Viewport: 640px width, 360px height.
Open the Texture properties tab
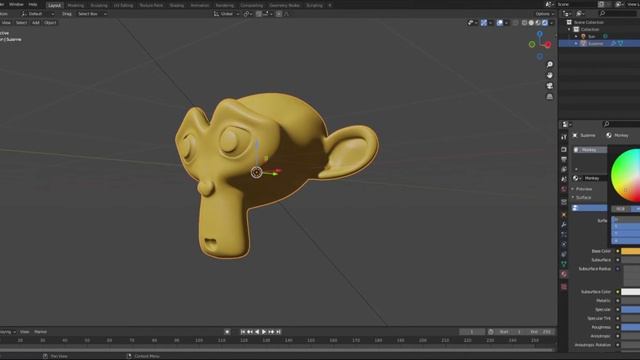[564, 287]
